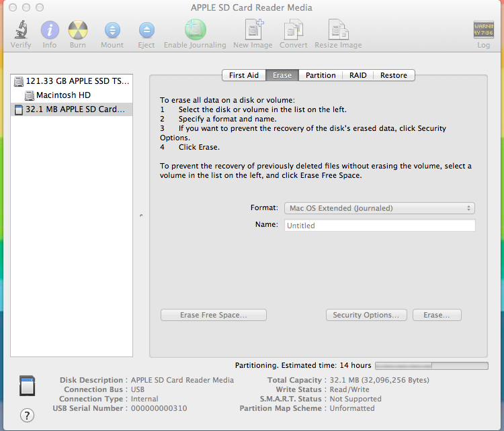Click '32.1 MB (32,096,256 Bytes)' capacity value
The width and height of the screenshot is (504, 431).
tap(379, 380)
